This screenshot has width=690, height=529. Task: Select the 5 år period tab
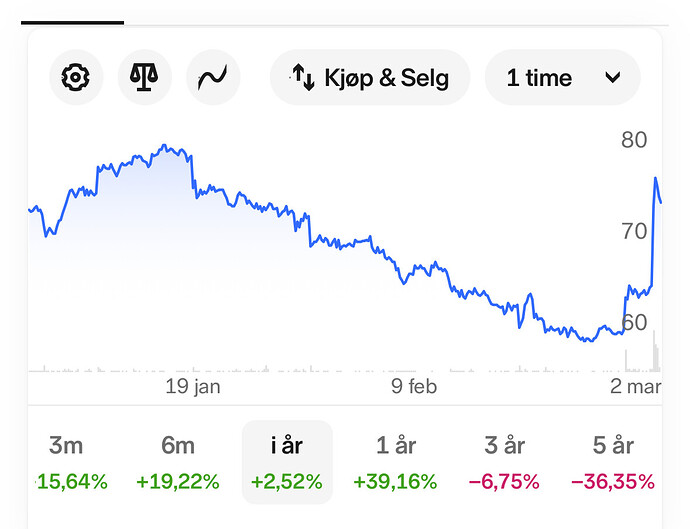[613, 462]
